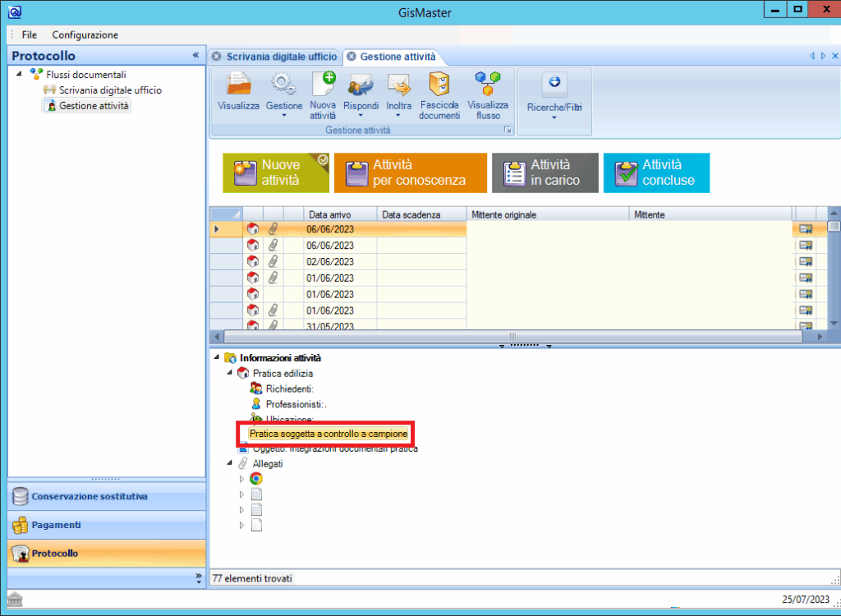Image resolution: width=841 pixels, height=616 pixels.
Task: Switch to Scrivania digitale ufficio tab
Action: tap(281, 57)
